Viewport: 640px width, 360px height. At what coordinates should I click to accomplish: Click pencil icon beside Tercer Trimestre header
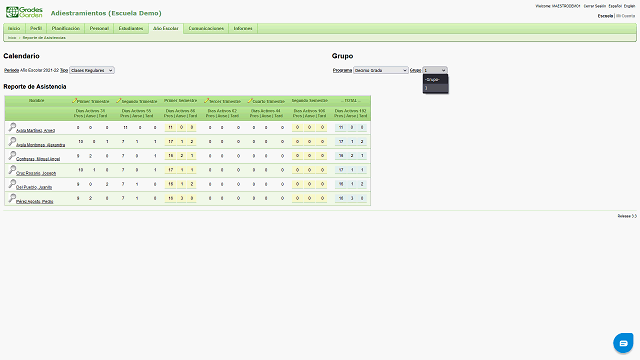(207, 100)
